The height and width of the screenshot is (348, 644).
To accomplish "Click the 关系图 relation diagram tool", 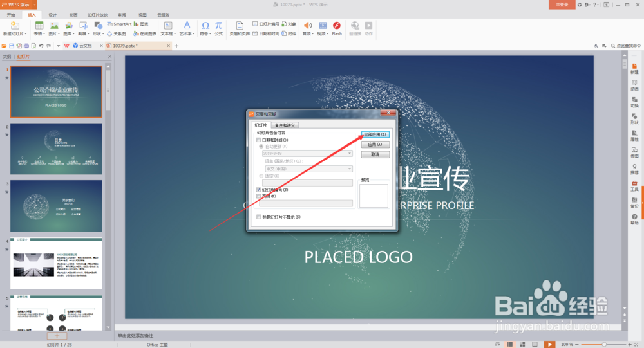I will tap(117, 33).
